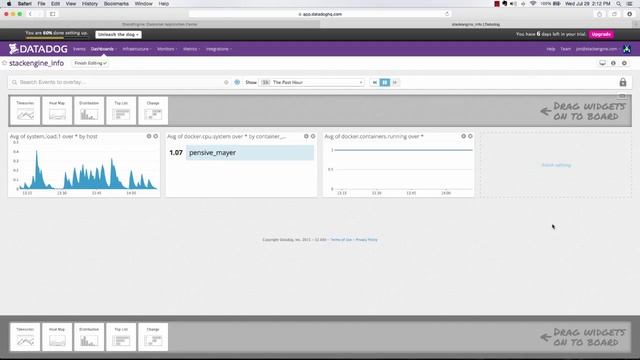Pick the Distribution widget in the bottom tray

(89, 337)
